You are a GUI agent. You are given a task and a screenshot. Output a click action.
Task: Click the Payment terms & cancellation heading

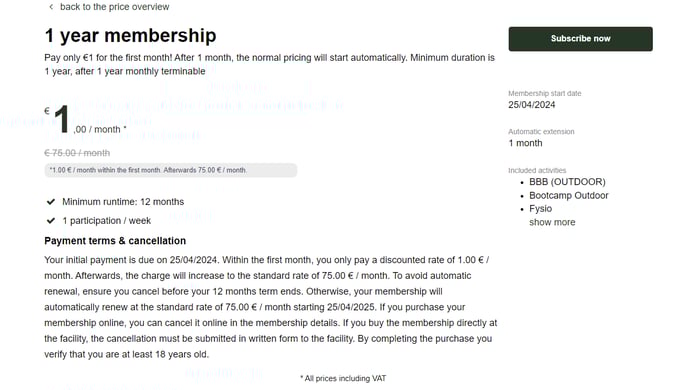115,241
